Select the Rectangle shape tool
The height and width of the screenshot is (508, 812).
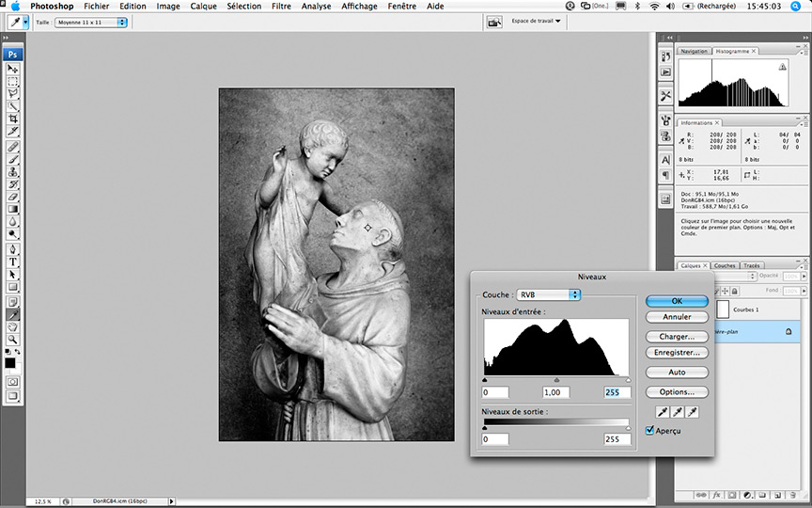point(12,287)
